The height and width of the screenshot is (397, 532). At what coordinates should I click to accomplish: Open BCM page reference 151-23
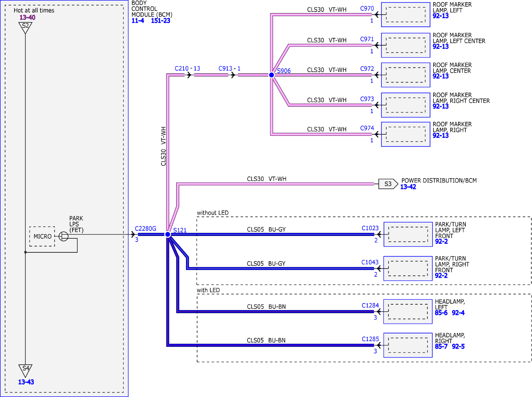[160, 21]
